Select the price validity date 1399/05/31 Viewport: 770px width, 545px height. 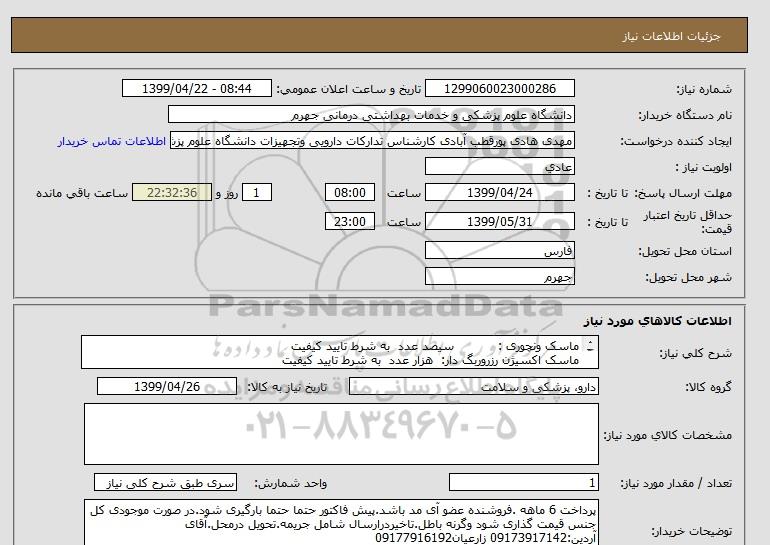[499, 221]
